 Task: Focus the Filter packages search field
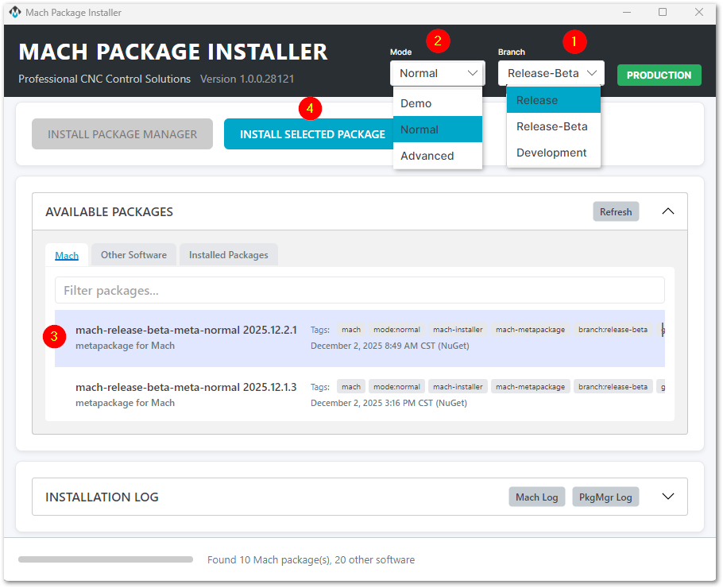pos(360,291)
